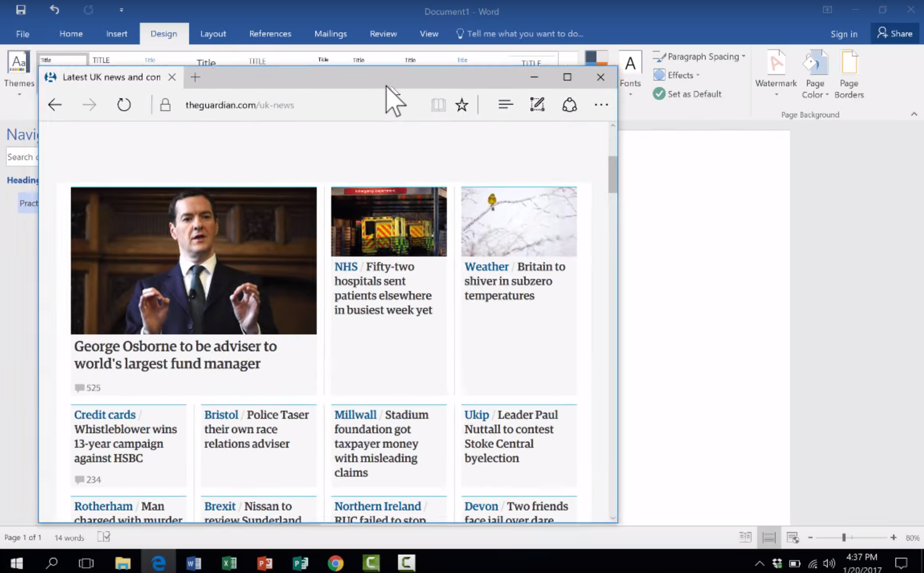Open the Page Color picker
The height and width of the screenshot is (573, 924).
pyautogui.click(x=815, y=74)
